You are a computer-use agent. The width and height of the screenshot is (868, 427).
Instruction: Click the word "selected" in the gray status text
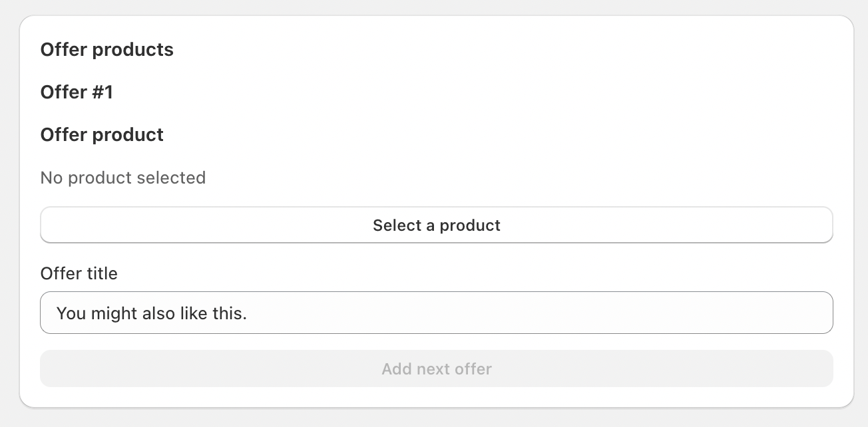click(x=171, y=178)
